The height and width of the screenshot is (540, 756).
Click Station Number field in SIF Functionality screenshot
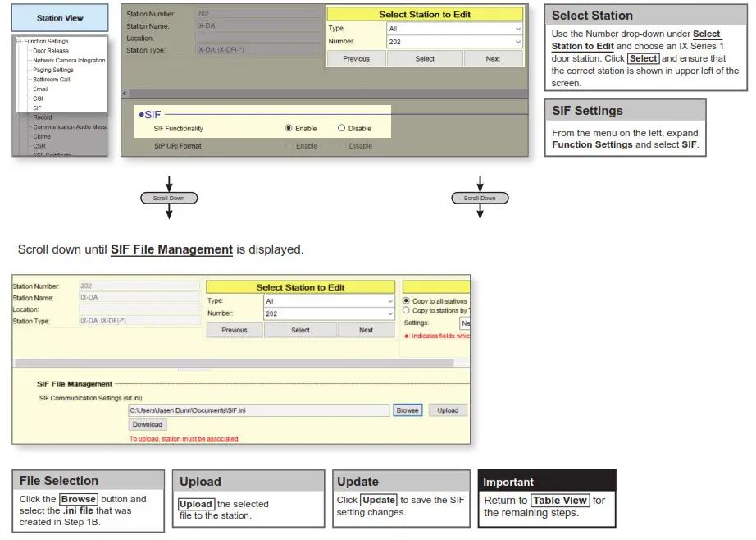pyautogui.click(x=258, y=13)
